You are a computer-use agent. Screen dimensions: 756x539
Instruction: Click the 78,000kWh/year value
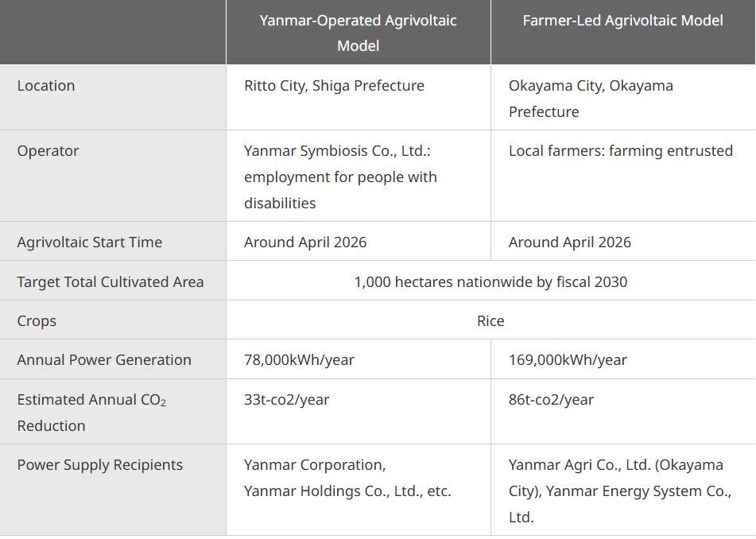[299, 360]
